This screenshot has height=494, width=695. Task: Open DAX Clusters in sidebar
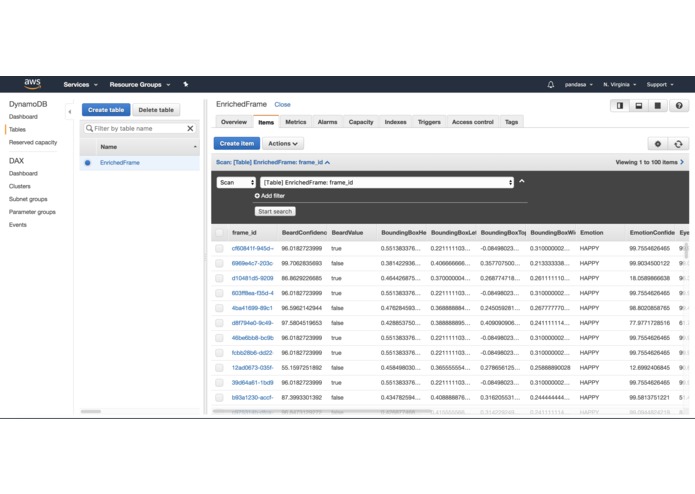(x=20, y=186)
